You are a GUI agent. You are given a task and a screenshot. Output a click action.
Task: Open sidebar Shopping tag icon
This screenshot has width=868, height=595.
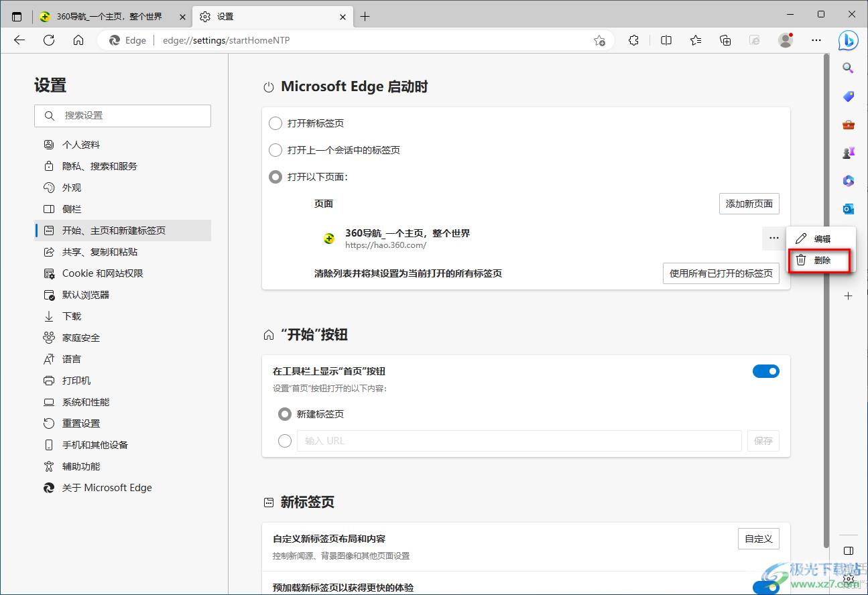pyautogui.click(x=848, y=96)
